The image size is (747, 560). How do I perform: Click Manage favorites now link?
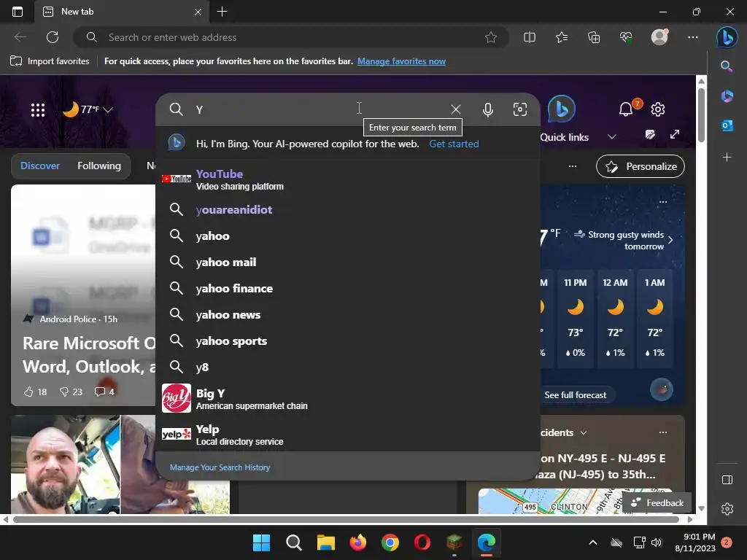pyautogui.click(x=401, y=61)
